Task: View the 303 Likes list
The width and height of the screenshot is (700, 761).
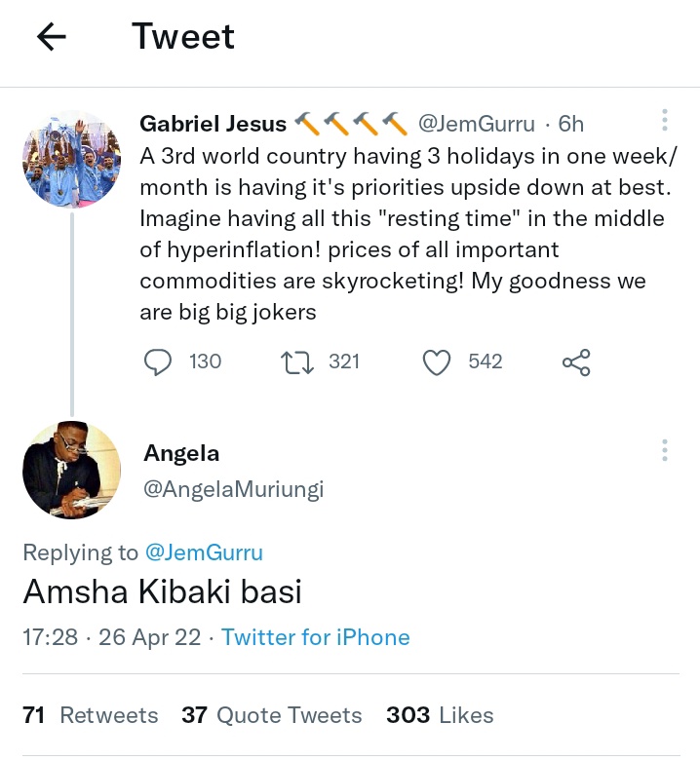Action: coord(440,715)
